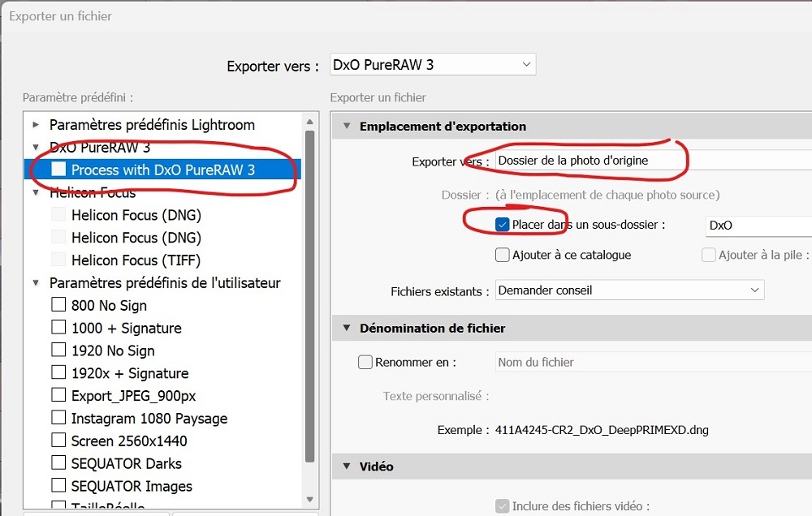The height and width of the screenshot is (516, 812).
Task: Collapse the Helicon Focus preset group
Action: click(36, 193)
